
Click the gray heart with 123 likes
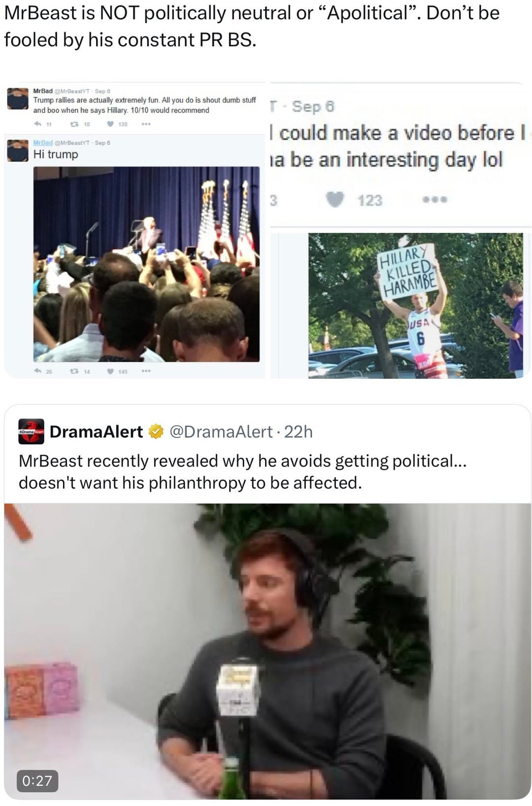click(335, 200)
